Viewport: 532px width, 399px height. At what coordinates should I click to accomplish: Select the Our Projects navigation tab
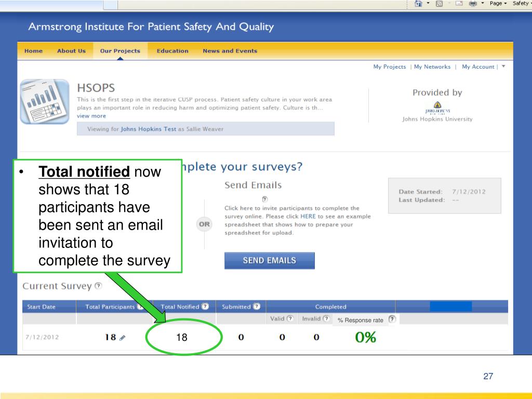coord(120,51)
